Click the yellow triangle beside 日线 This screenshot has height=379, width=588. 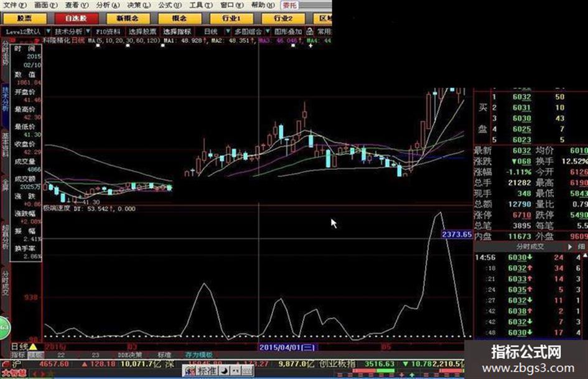pos(33,347)
